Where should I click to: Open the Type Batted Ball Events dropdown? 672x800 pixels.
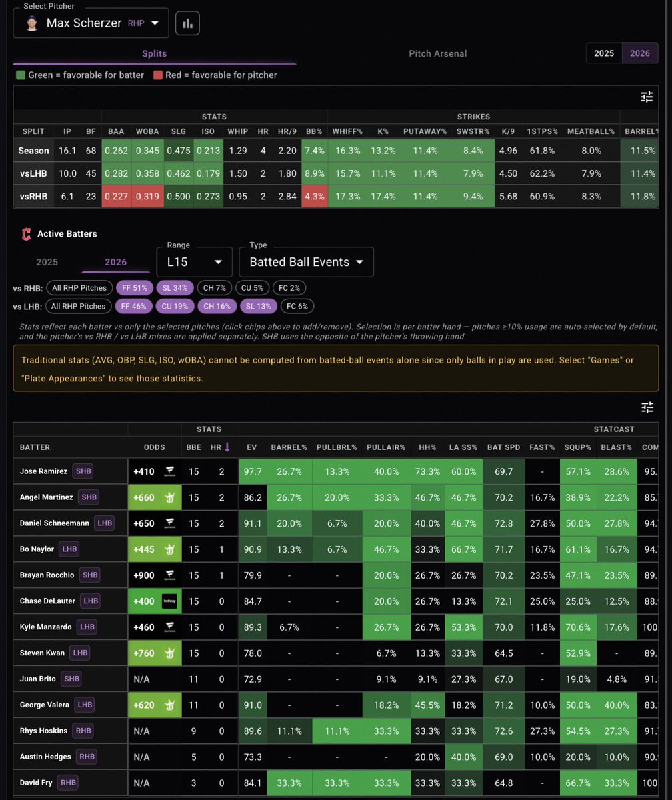[x=305, y=262]
